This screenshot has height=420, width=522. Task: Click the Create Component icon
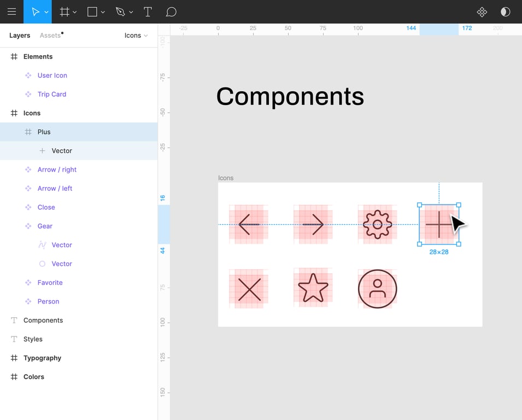coord(482,11)
